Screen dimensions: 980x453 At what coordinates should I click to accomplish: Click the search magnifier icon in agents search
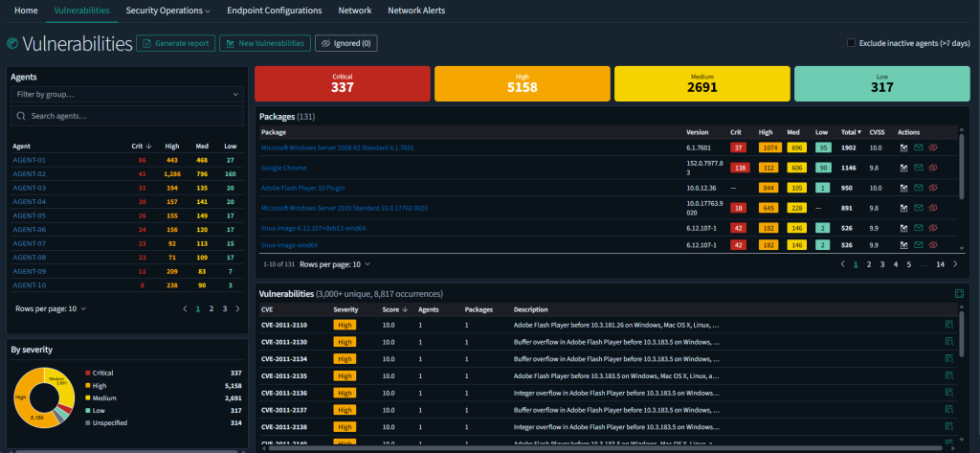pos(21,116)
